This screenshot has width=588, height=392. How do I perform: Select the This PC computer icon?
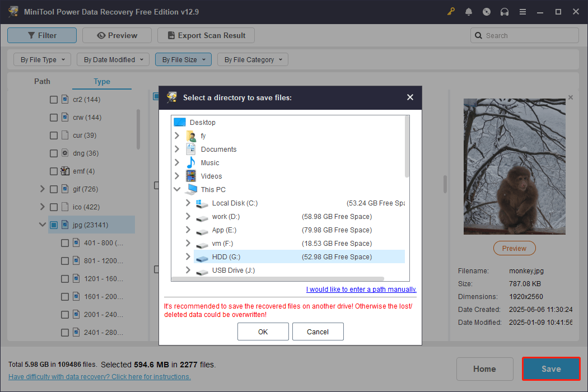(191, 189)
